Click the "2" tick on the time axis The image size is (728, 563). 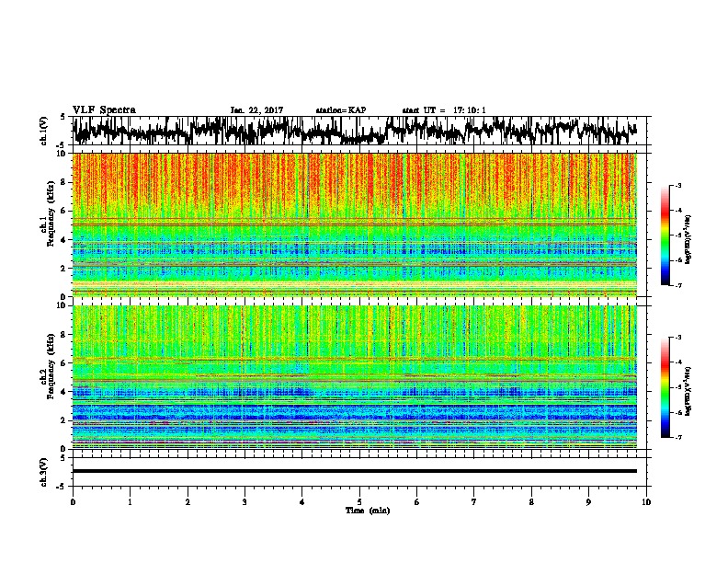pos(188,502)
